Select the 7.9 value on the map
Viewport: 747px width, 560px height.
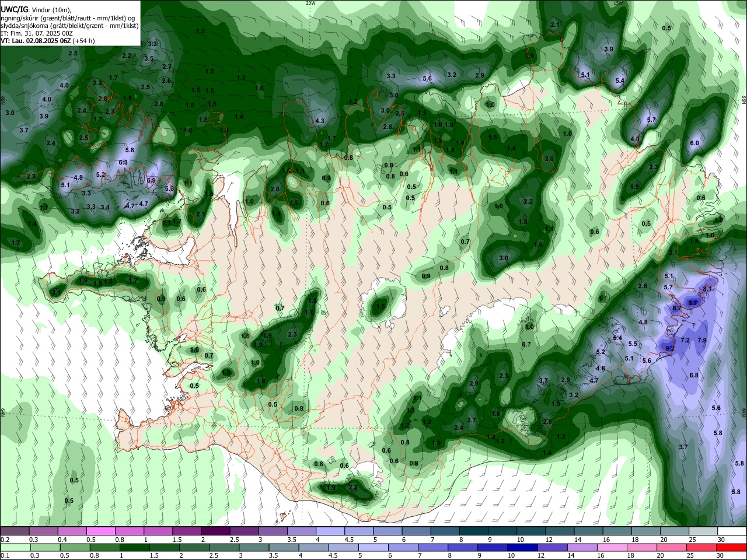[x=702, y=340]
